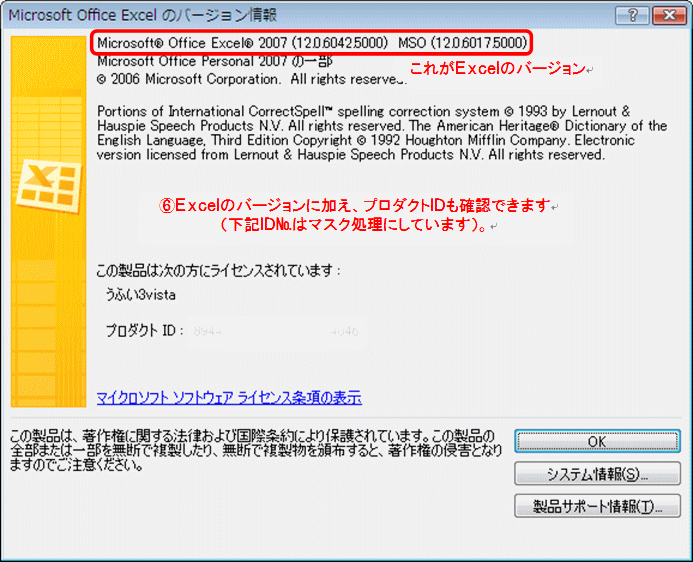The width and height of the screenshot is (693, 562).
Task: Select the Microsoft Office Personal 2007 line
Action: coord(215,61)
